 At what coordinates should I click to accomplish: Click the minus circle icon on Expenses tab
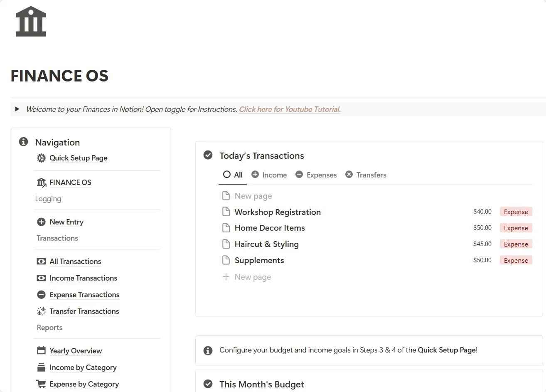click(299, 175)
